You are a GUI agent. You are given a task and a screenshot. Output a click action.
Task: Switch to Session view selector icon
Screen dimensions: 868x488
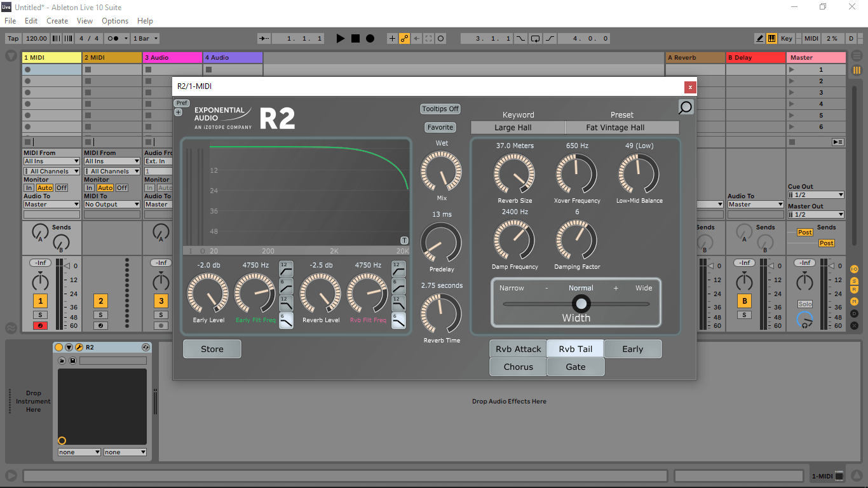857,70
